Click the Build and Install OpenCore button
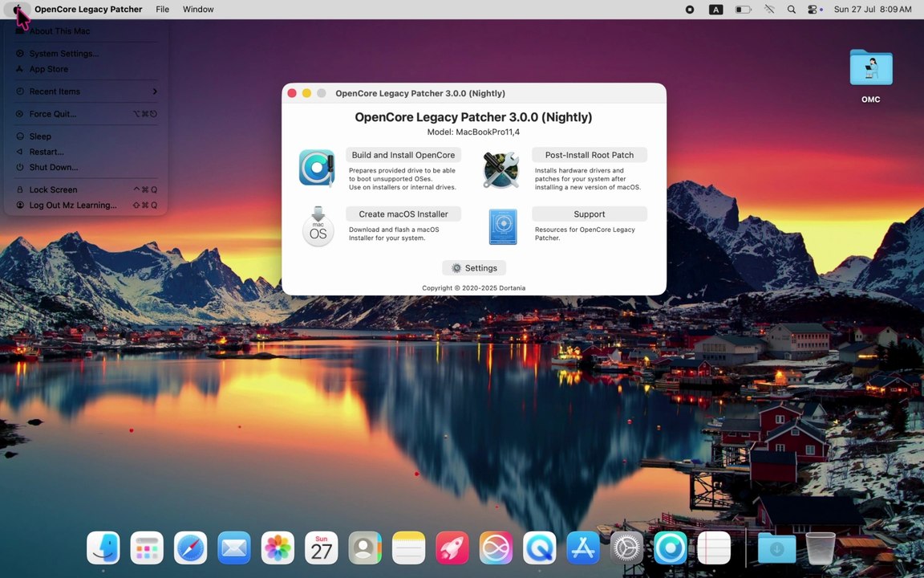Viewport: 924px width, 578px height. pos(403,154)
